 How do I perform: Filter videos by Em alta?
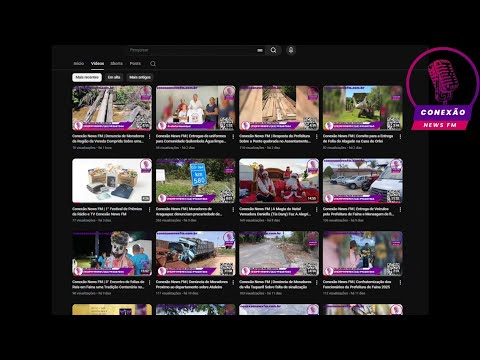coord(114,77)
